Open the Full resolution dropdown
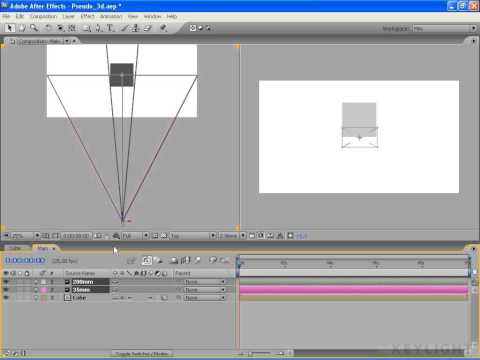The image size is (480, 360). 135,236
